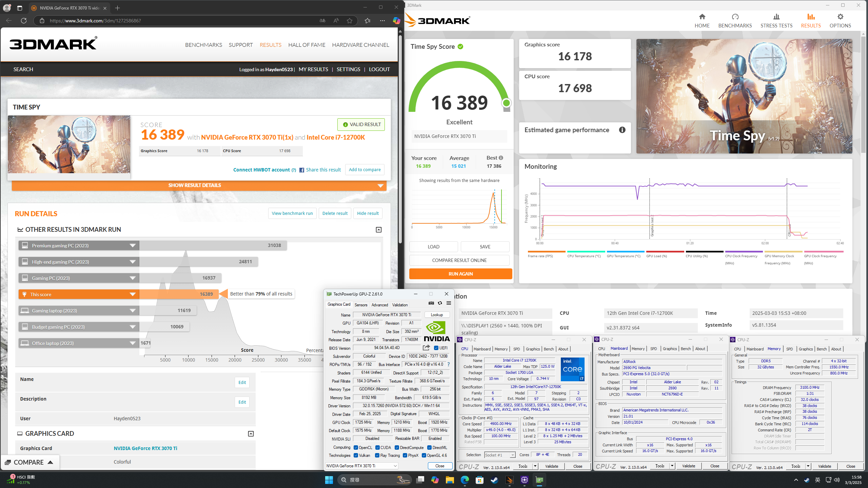Open Bench tab in CPU-Z Mainboard window
The image size is (868, 488).
click(686, 349)
